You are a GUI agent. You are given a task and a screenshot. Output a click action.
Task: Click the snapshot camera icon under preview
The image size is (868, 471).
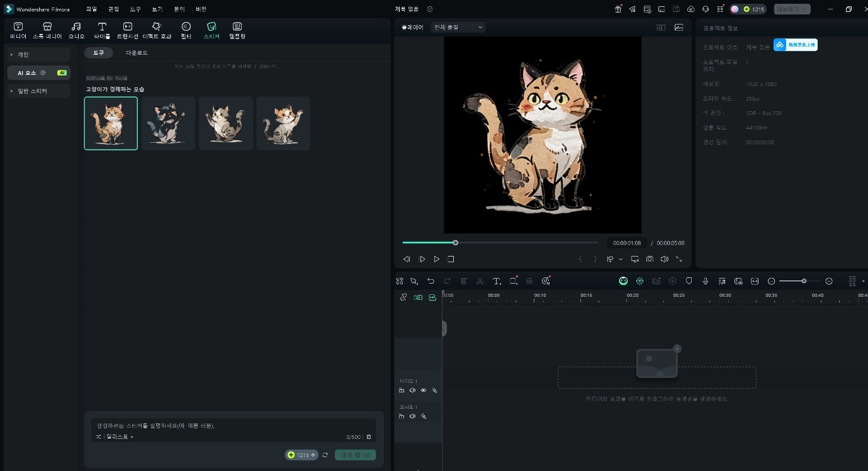click(650, 259)
